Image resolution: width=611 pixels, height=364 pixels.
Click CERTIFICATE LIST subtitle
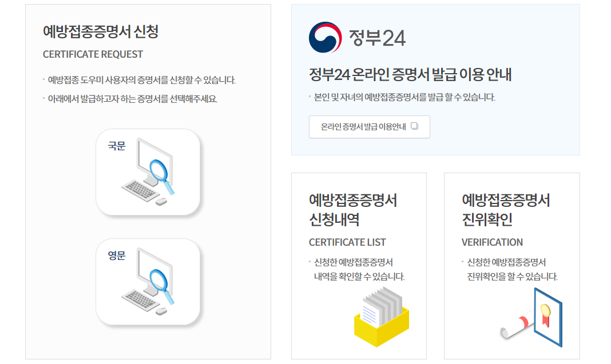pos(347,242)
